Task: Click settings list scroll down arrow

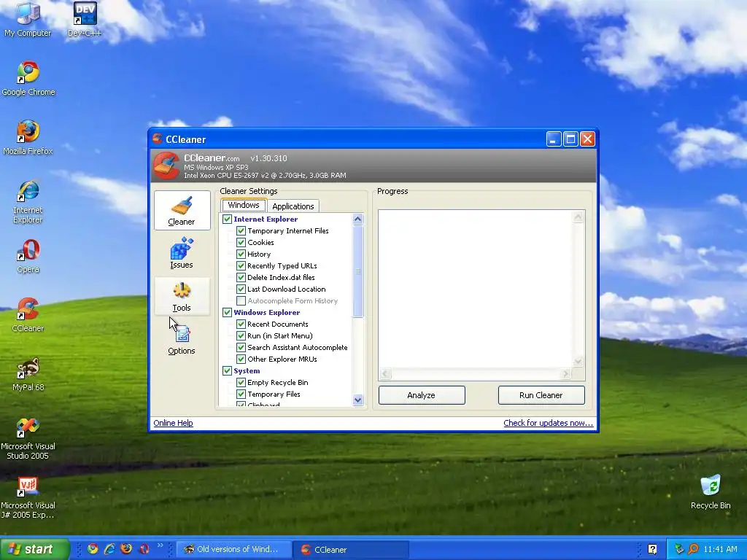Action: pyautogui.click(x=358, y=400)
